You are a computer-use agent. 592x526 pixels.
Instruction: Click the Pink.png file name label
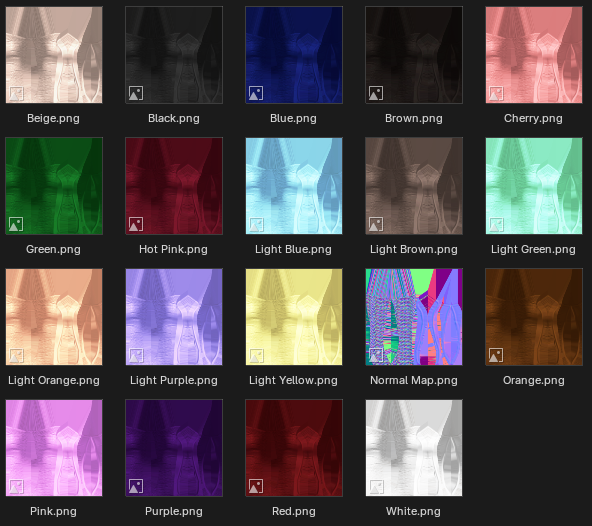(53, 511)
